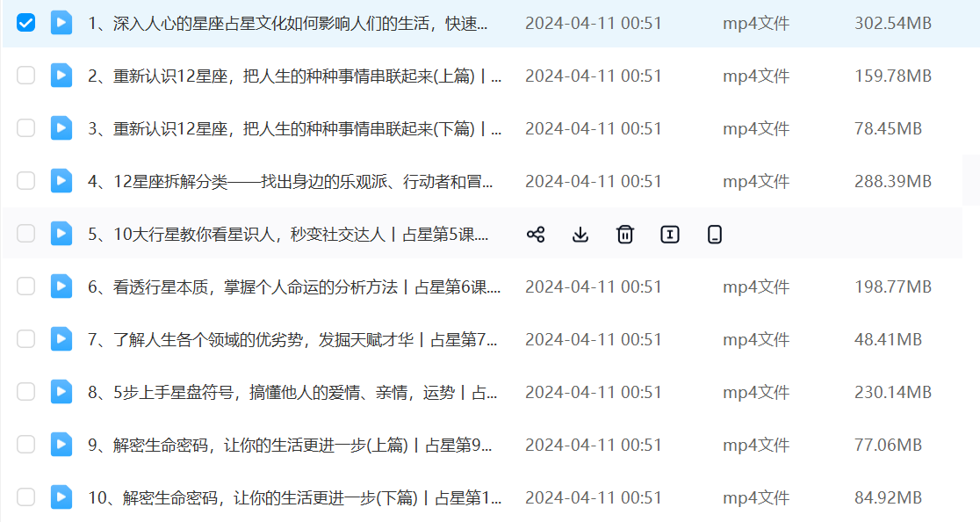Select the checkbox for file 10
Image resolution: width=980 pixels, height=522 pixels.
pos(26,497)
